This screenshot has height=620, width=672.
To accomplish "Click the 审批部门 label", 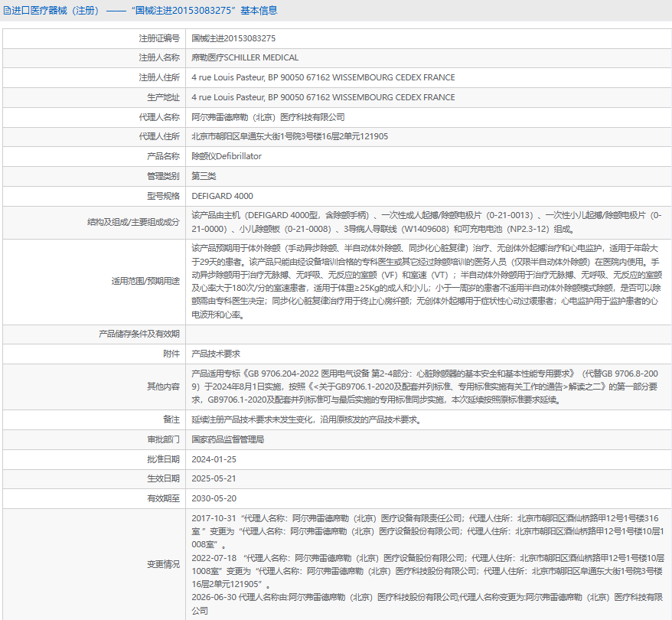I will tap(163, 439).
